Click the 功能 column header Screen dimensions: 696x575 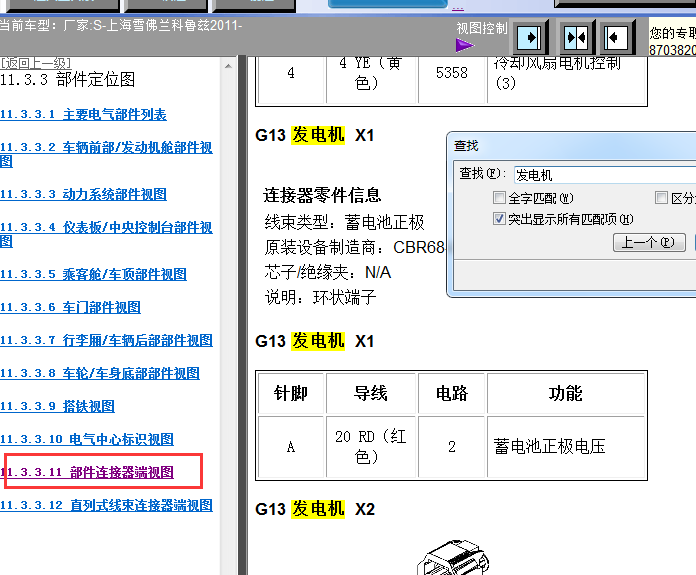click(566, 393)
